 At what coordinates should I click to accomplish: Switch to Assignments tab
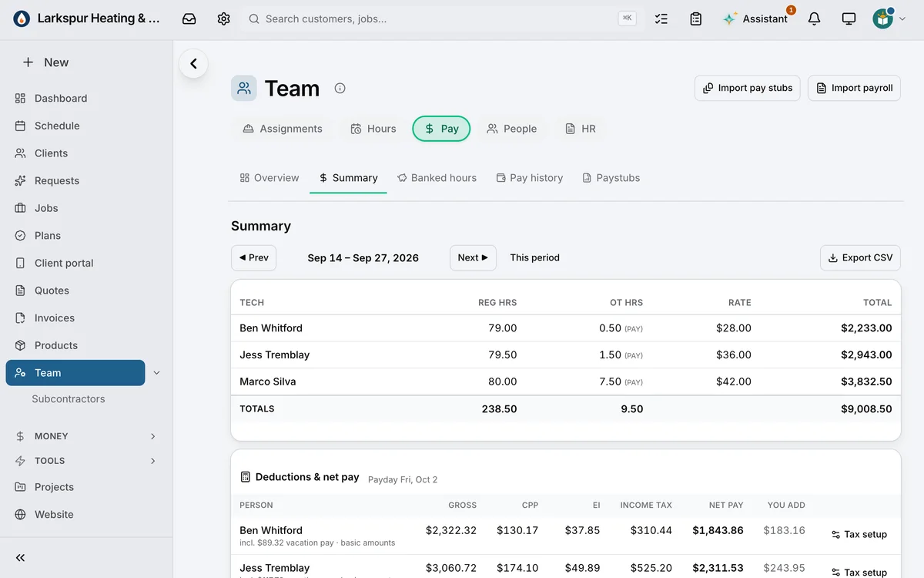(283, 129)
